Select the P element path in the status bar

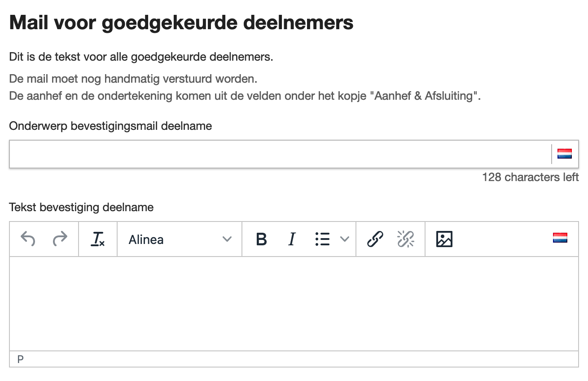tap(21, 359)
